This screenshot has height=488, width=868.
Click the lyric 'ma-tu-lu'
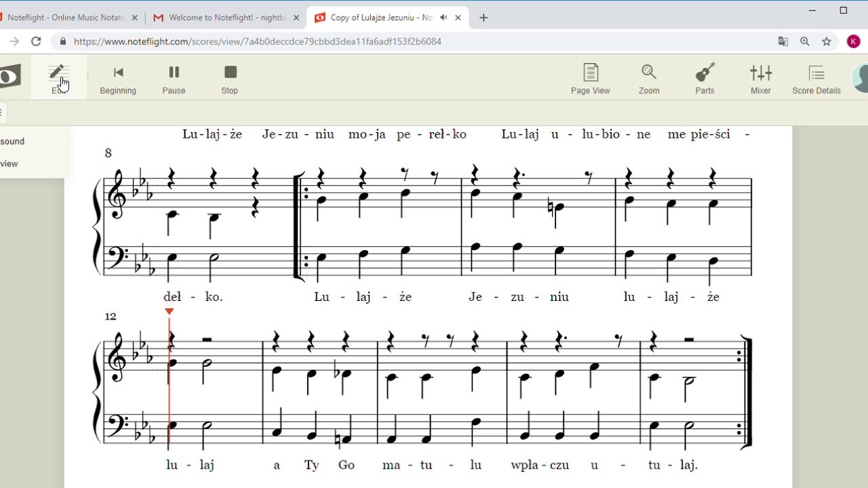pos(432,465)
